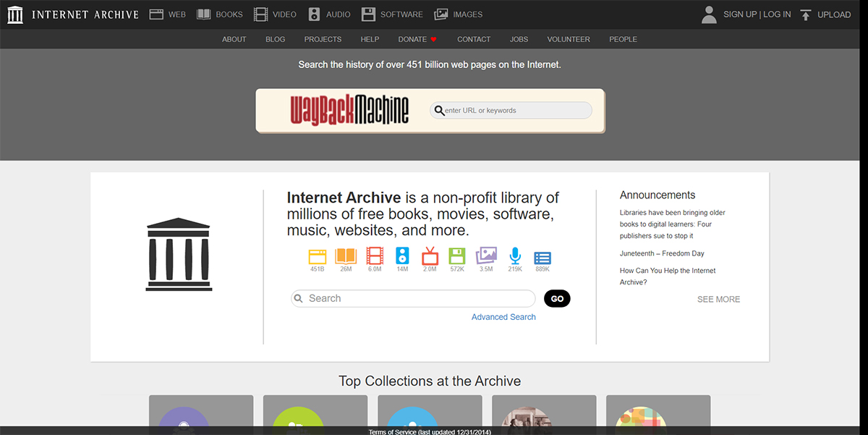Open 'Libraries have been bringing older books' announcement
Screen dimensions: 868x435
(673, 224)
